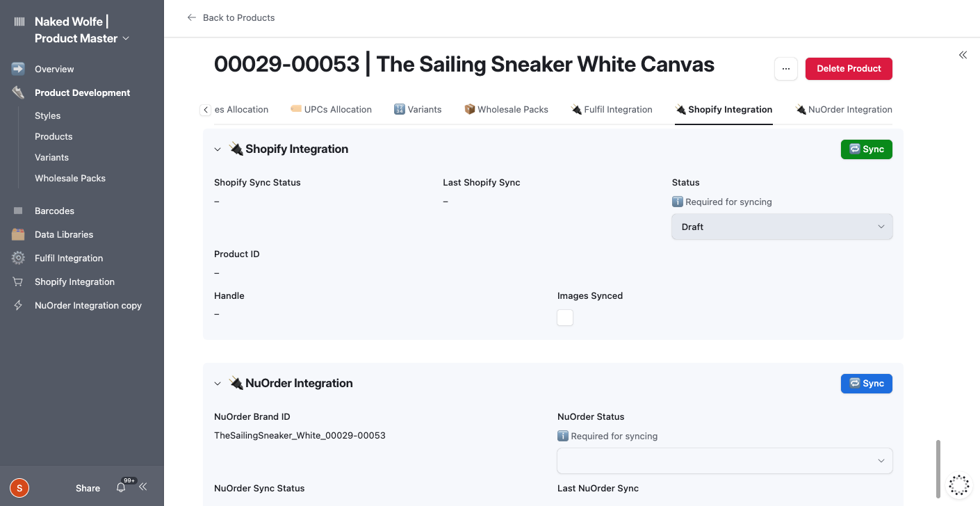The width and height of the screenshot is (980, 506).
Task: Switch to the Fulfil Integration tab
Action: pos(612,109)
